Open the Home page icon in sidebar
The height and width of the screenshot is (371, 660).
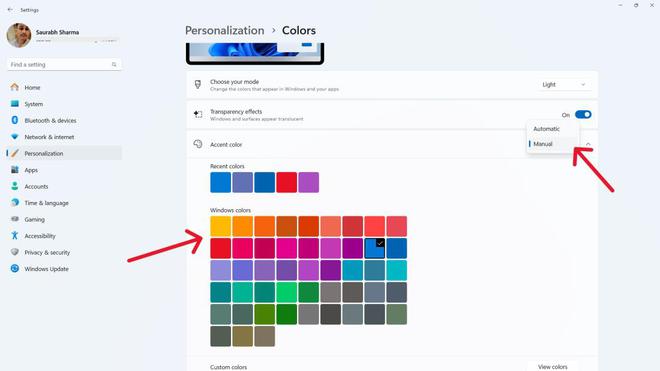15,87
